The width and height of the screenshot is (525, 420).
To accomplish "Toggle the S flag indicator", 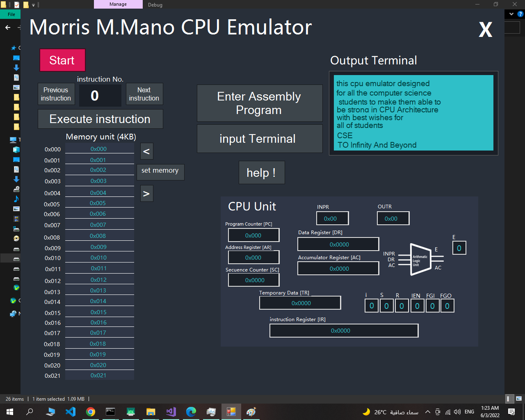I will [386, 306].
